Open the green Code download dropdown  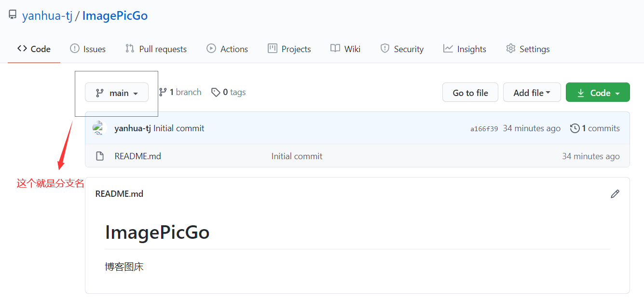pyautogui.click(x=598, y=93)
